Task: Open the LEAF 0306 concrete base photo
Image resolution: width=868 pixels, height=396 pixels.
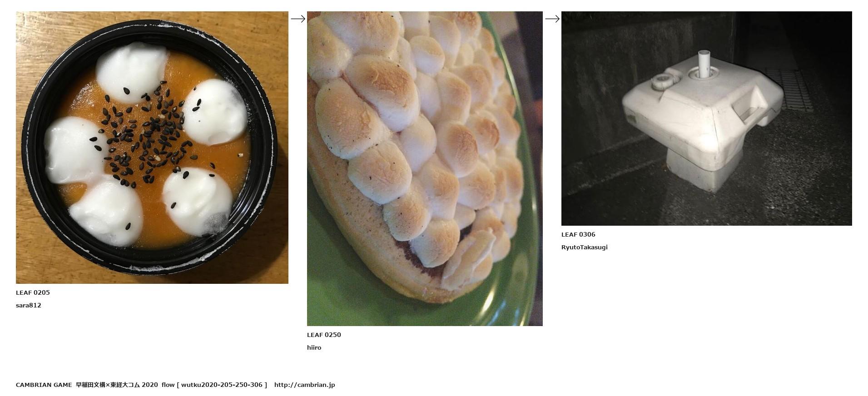Action: coord(707,119)
